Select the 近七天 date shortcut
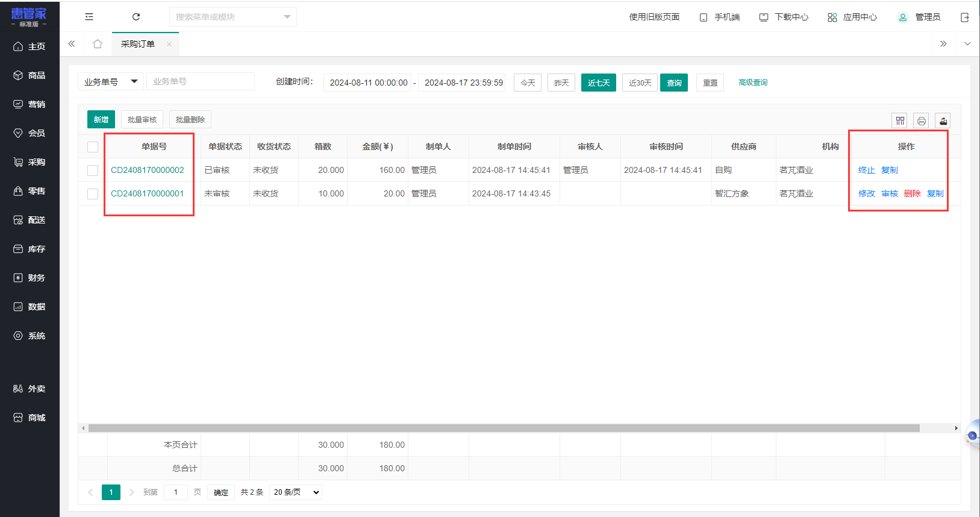 coord(599,83)
